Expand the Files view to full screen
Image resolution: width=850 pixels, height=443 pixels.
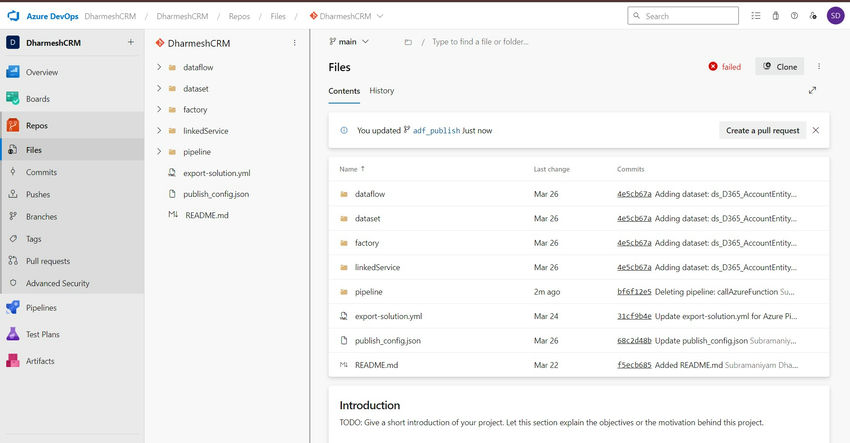[x=812, y=91]
